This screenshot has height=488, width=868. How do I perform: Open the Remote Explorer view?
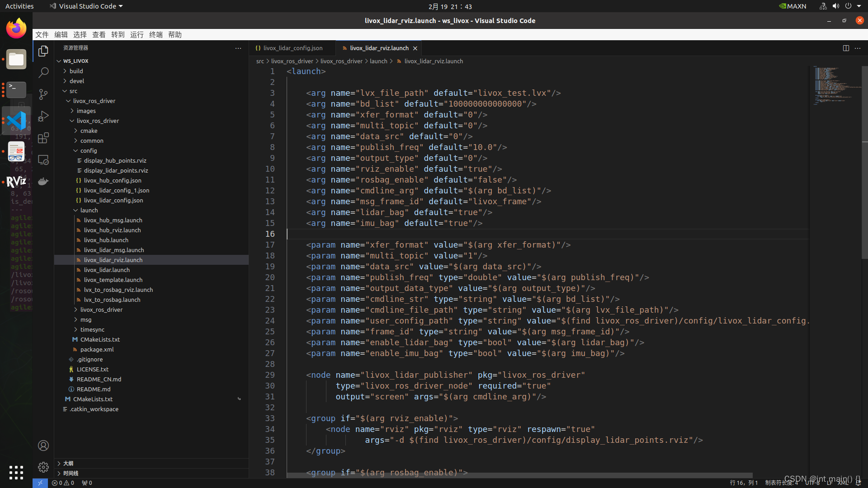click(43, 160)
